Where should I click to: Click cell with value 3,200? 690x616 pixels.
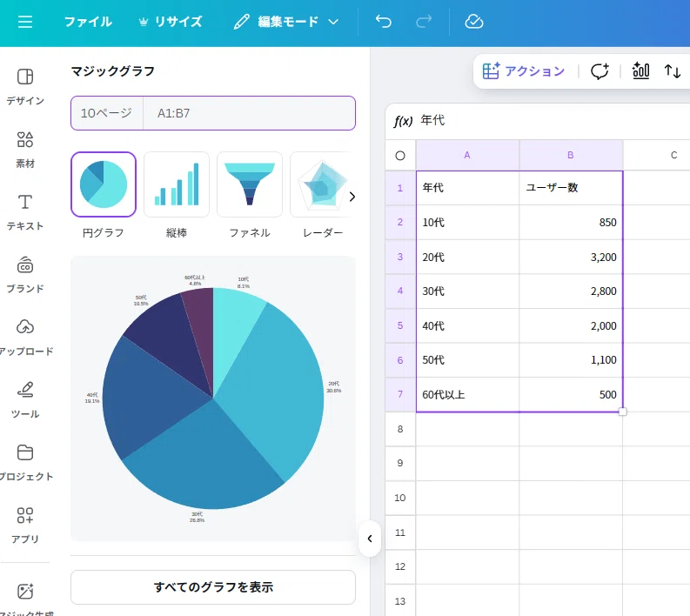click(571, 257)
